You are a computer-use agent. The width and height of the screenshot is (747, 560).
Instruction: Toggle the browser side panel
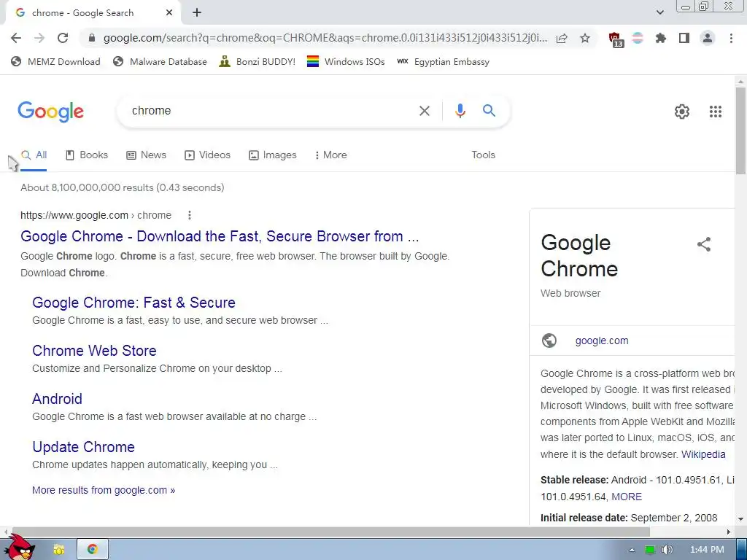[684, 38]
